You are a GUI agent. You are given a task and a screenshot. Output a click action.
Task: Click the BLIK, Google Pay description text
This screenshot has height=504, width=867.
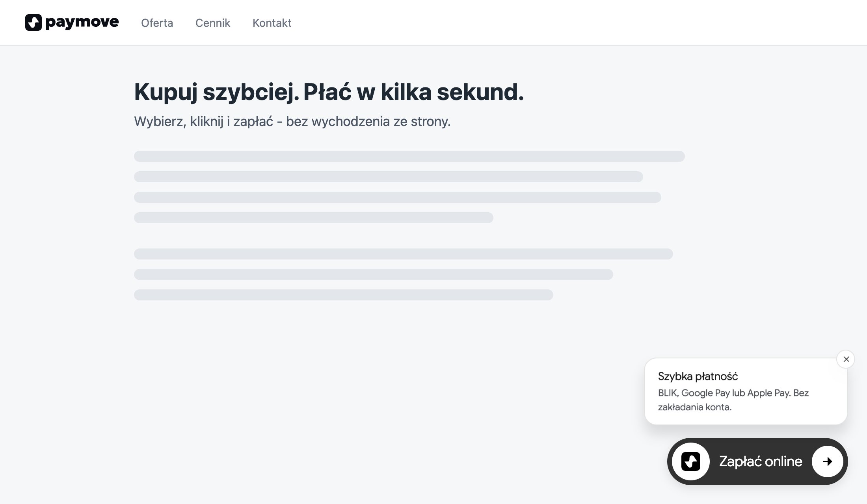(733, 400)
